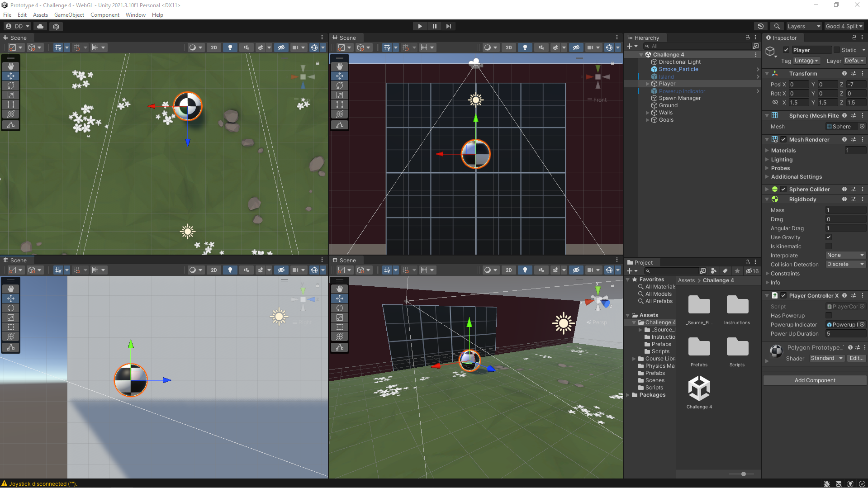Toggle the Mesh Renderer enabled checkbox
This screenshot has width=868, height=488.
(x=783, y=140)
